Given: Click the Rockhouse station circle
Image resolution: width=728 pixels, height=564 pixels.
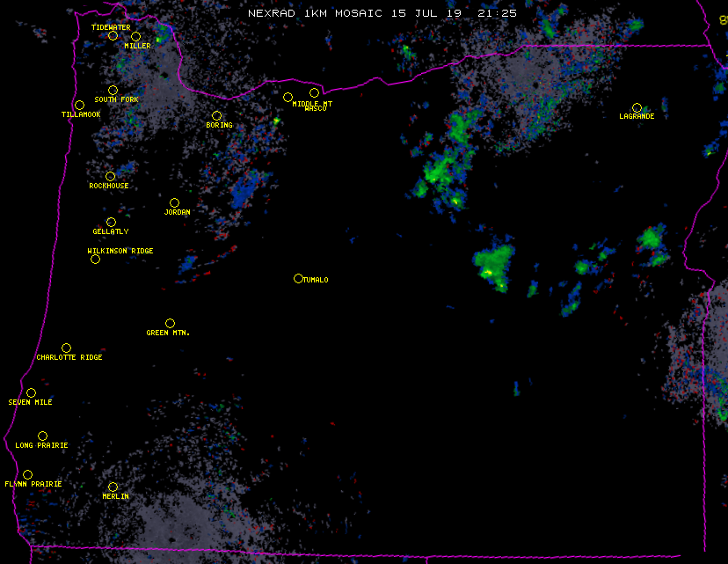Looking at the screenshot, I should tap(110, 176).
